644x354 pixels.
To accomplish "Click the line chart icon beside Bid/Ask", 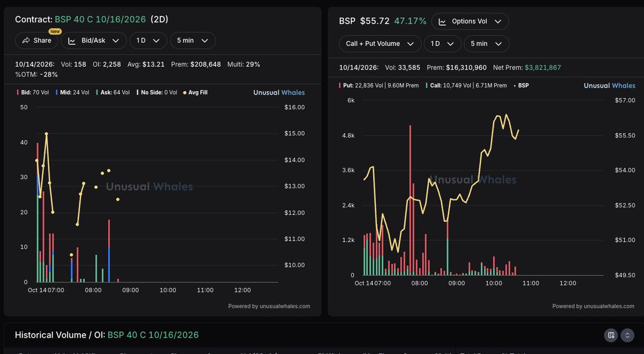I will [71, 40].
